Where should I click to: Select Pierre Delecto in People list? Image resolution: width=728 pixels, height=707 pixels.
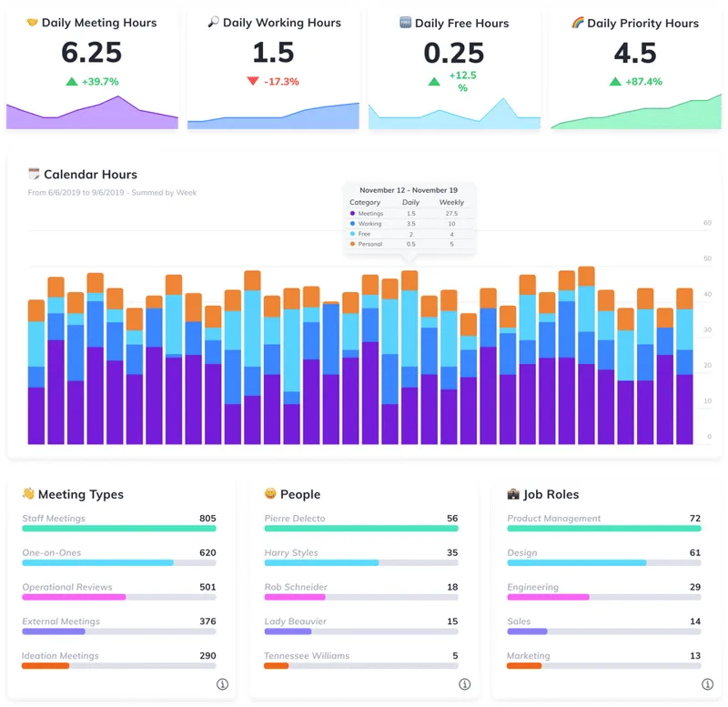pos(295,518)
